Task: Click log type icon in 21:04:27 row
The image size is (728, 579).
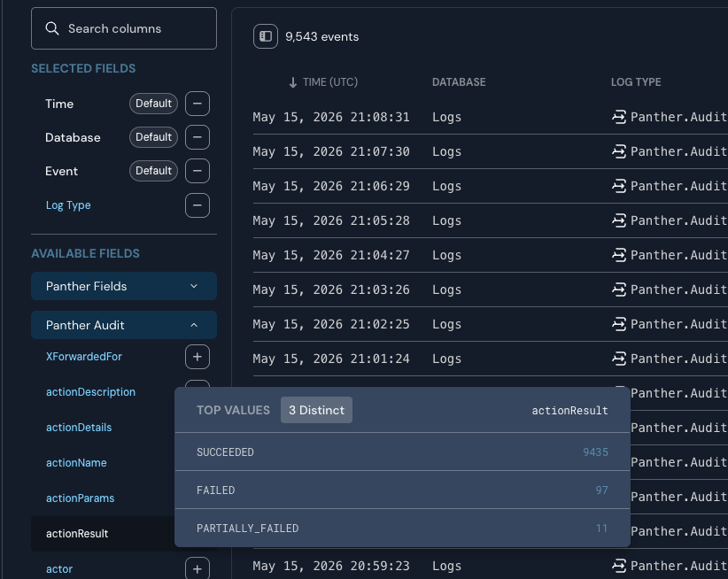Action: (619, 255)
